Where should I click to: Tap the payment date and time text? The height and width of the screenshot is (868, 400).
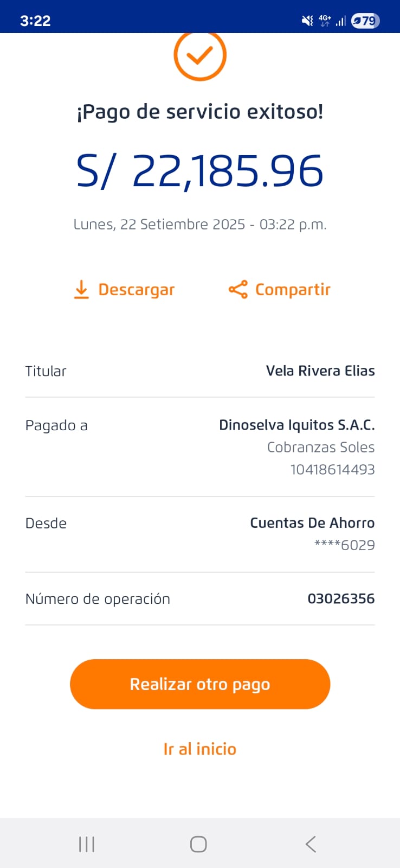200,225
